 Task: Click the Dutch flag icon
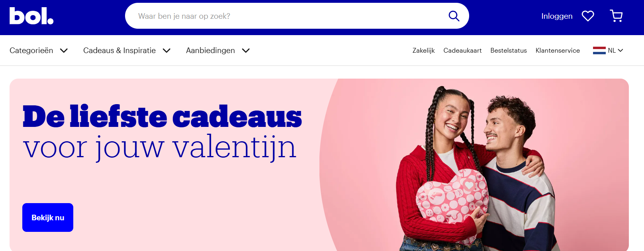(x=599, y=50)
